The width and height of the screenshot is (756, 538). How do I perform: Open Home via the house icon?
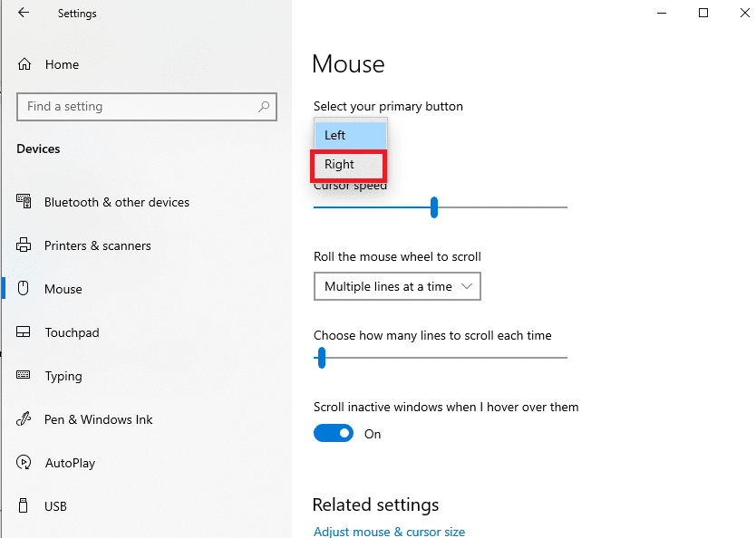click(24, 65)
